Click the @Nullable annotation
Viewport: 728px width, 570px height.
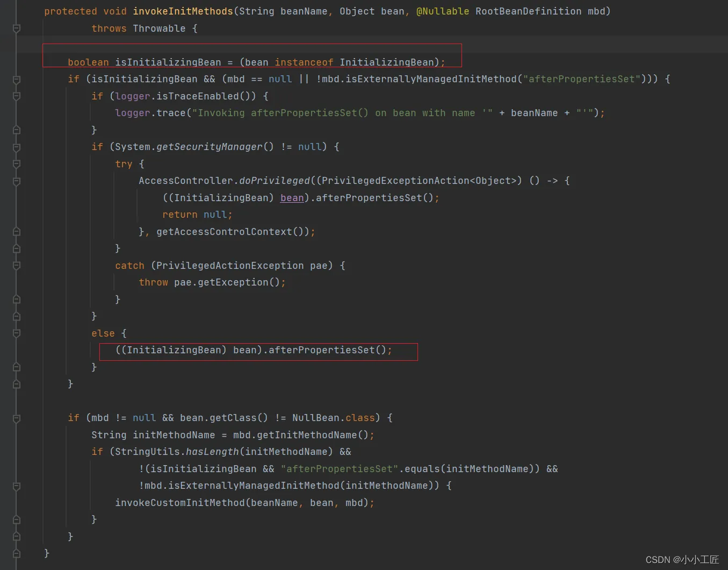pyautogui.click(x=442, y=11)
